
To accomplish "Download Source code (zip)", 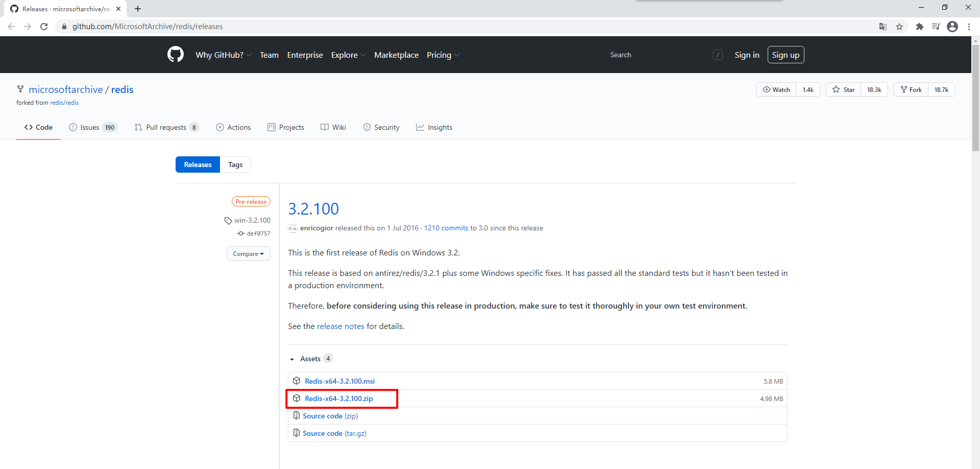I will pyautogui.click(x=330, y=416).
